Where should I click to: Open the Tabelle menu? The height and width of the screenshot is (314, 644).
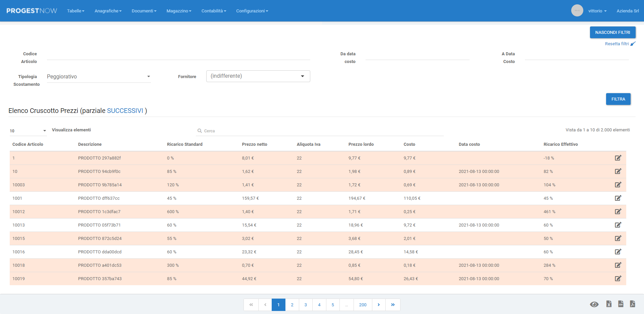[x=75, y=11]
